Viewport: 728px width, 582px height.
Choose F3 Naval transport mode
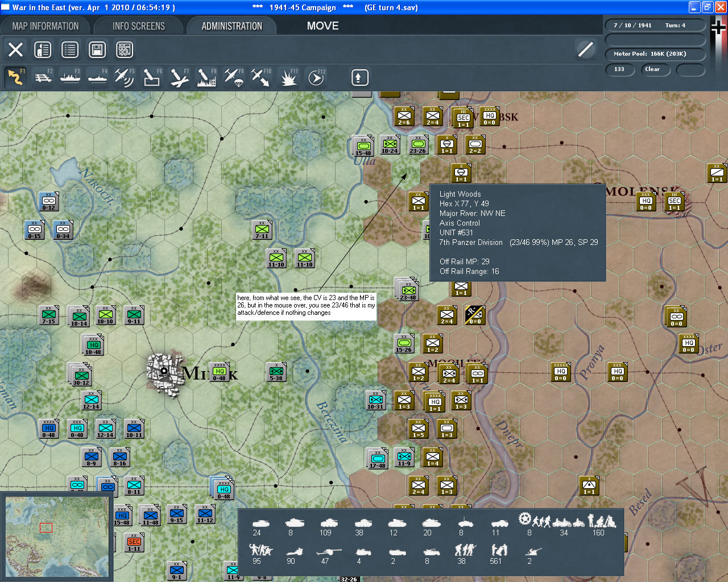pyautogui.click(x=71, y=77)
